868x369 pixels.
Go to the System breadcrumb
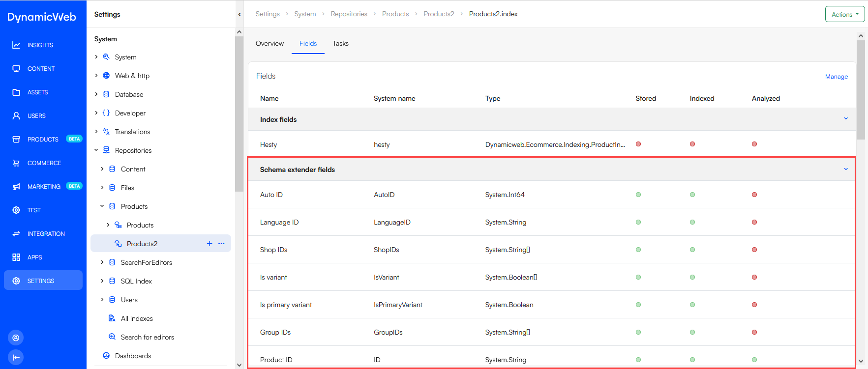coord(305,14)
